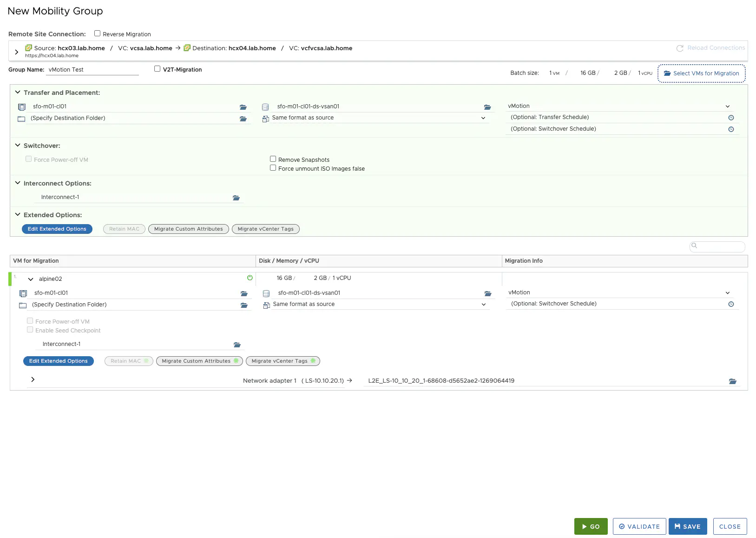The height and width of the screenshot is (538, 756).
Task: Toggle group Force Power-off VM checkbox in Switchover
Action: coord(28,159)
